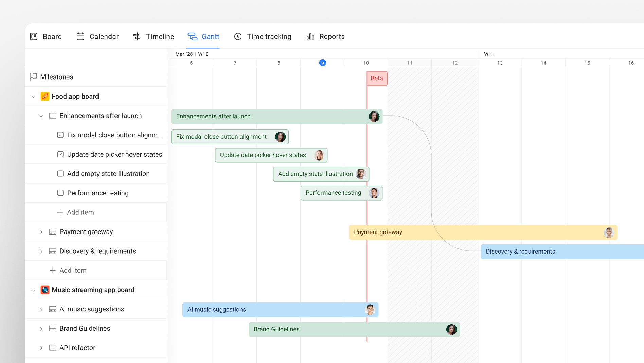
Task: Click the Mar '26 month label
Action: coord(184,54)
